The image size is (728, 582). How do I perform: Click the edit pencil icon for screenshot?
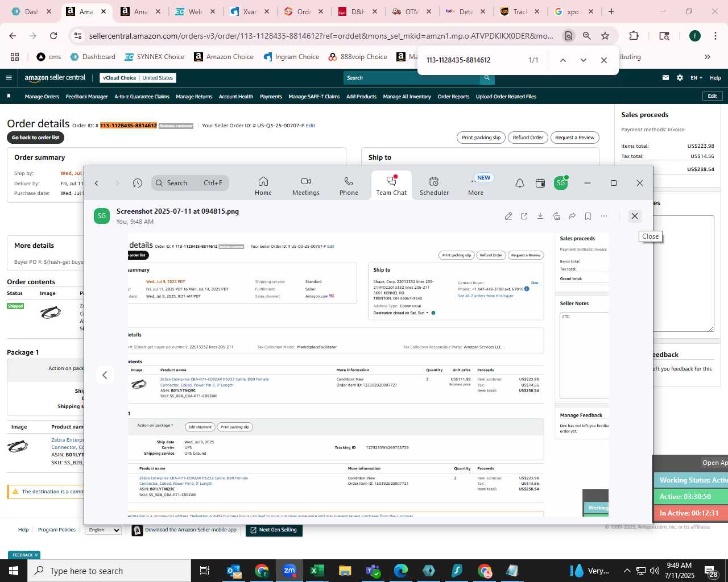coord(508,216)
